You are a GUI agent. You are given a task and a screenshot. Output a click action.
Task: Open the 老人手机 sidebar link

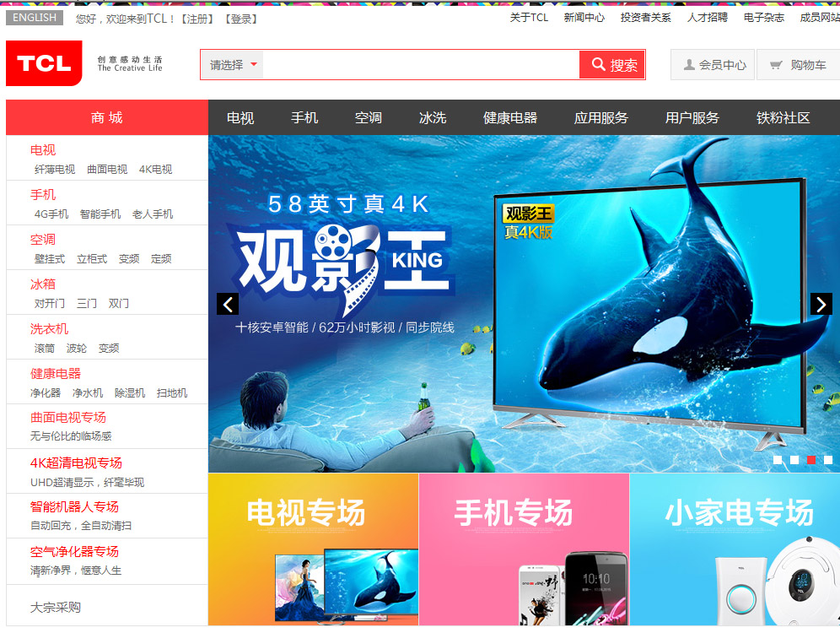click(153, 214)
